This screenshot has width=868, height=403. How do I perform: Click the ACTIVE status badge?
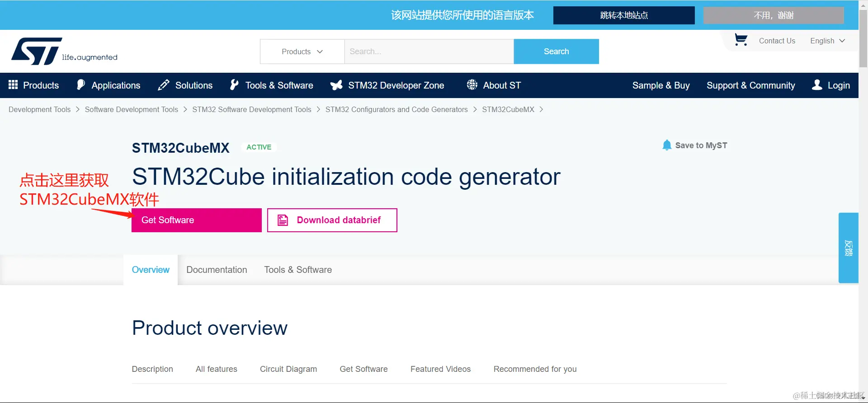(x=259, y=147)
